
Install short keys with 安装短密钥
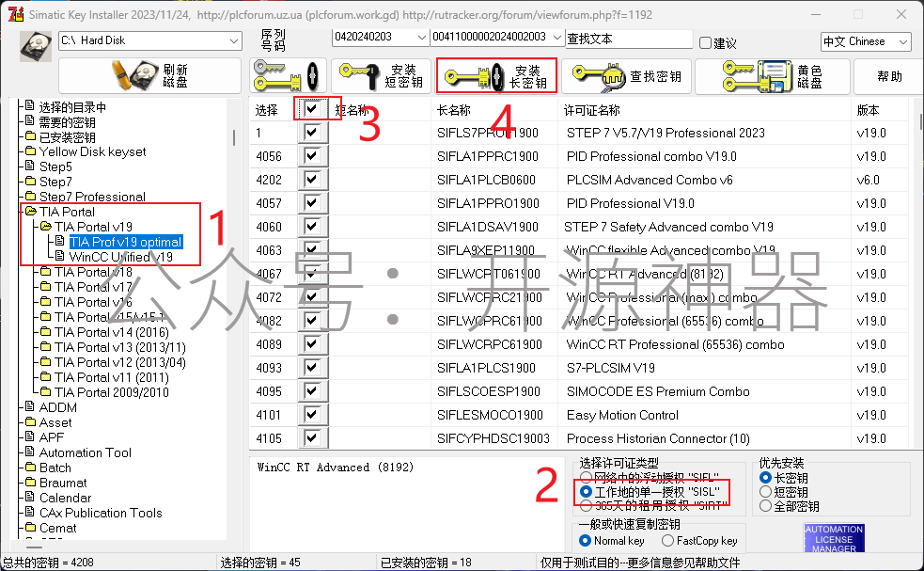coord(382,75)
